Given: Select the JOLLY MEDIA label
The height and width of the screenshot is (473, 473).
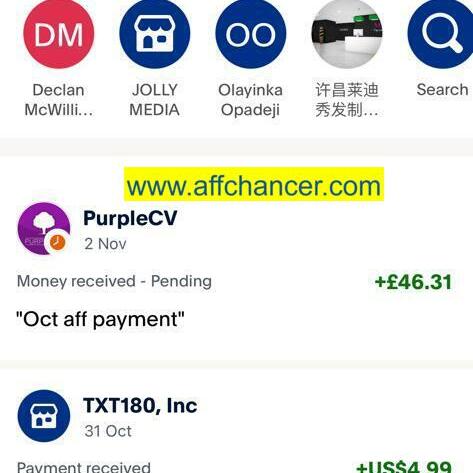Looking at the screenshot, I should [155, 100].
